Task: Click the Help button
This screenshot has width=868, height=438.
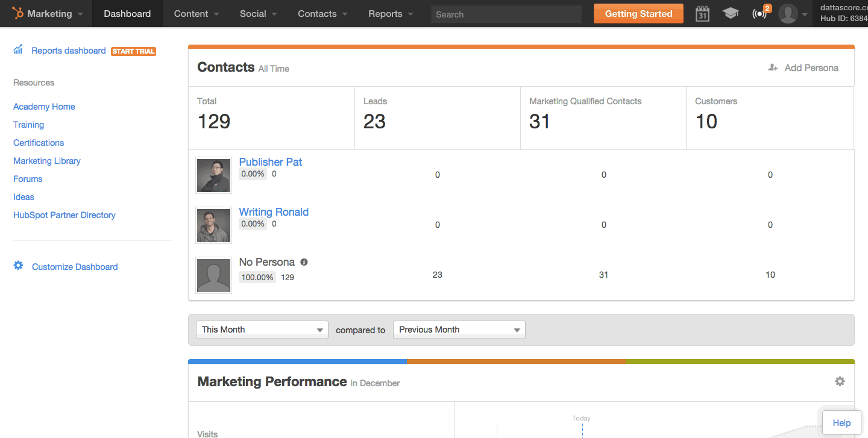Action: (x=841, y=423)
